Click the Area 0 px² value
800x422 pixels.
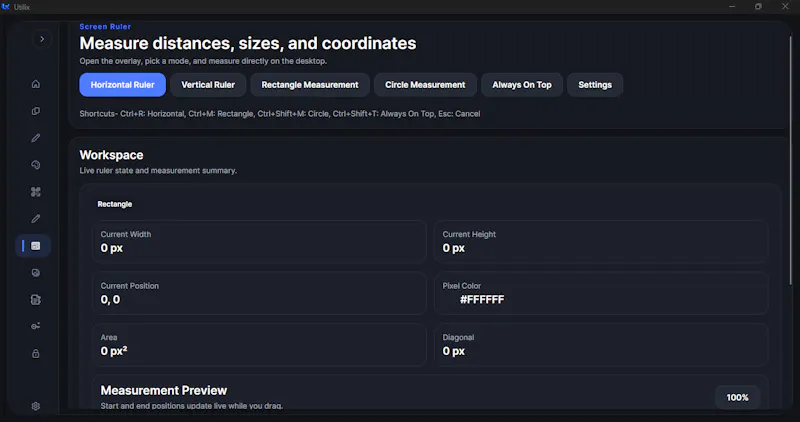point(114,351)
